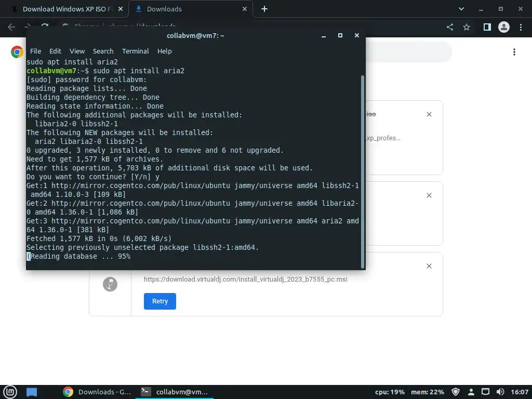This screenshot has width=532, height=399.
Task: Close the collabvm terminal window
Action: (x=356, y=36)
